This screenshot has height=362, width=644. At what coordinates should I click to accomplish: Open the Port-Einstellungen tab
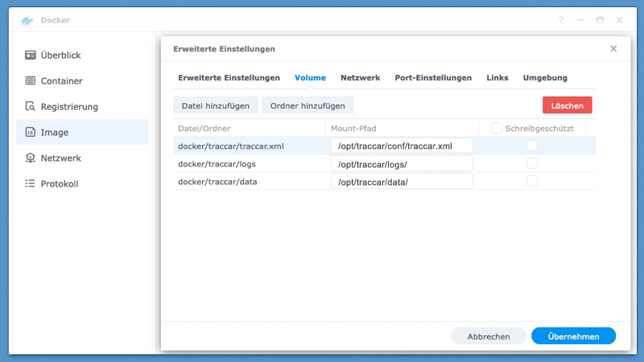click(433, 78)
